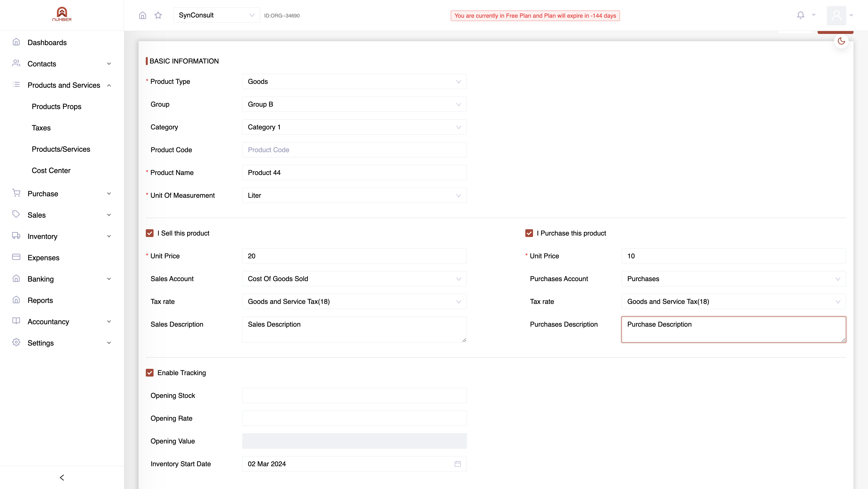868x489 pixels.
Task: Open the Product Type dropdown
Action: click(x=355, y=82)
